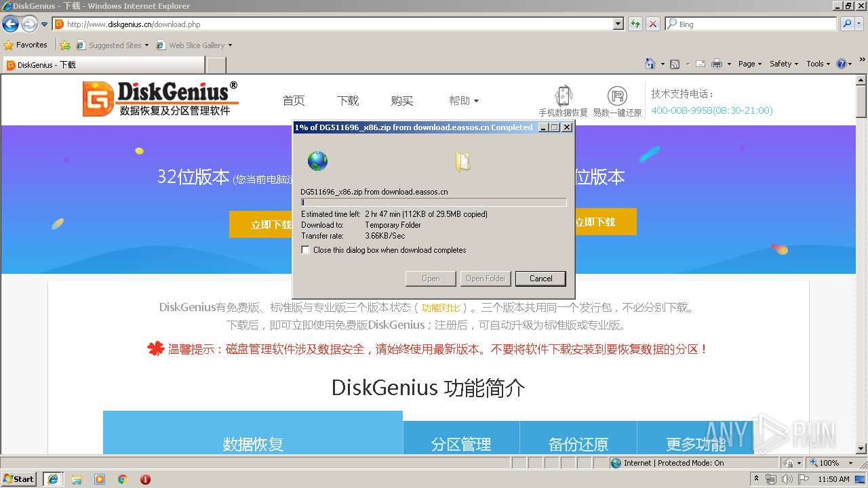The image size is (868, 488).
Task: Go back with the IE back arrow
Action: click(x=10, y=24)
